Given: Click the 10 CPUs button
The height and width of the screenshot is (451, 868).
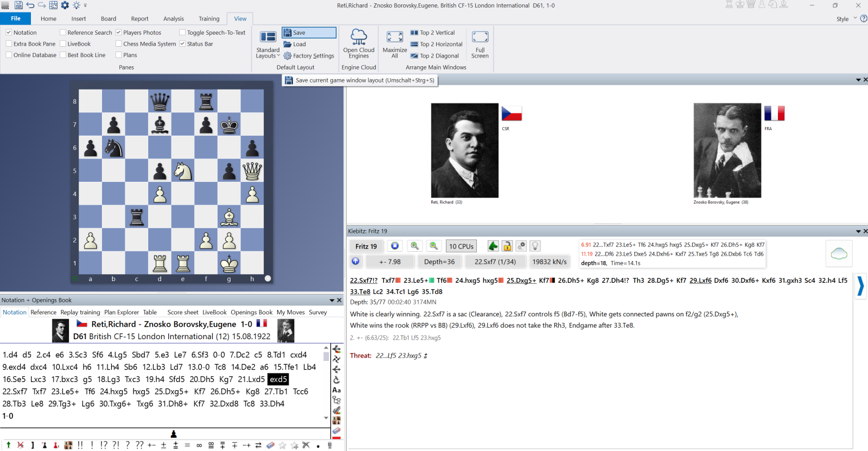Looking at the screenshot, I should tap(461, 246).
